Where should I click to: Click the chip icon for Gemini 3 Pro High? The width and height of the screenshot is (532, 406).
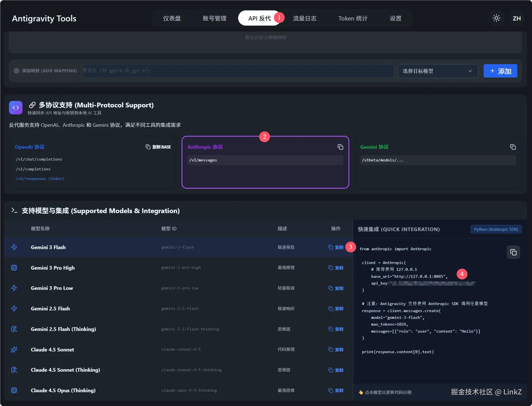14,268
